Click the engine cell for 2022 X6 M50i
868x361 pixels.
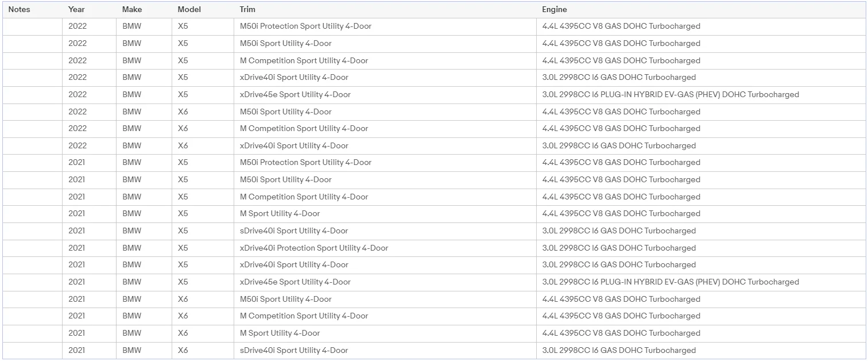702,112
